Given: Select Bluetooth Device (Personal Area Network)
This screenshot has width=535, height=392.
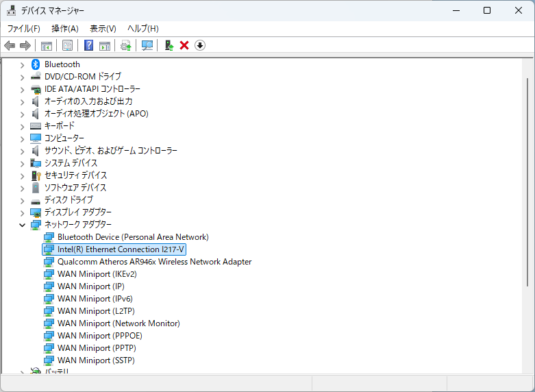Looking at the screenshot, I should point(133,237).
